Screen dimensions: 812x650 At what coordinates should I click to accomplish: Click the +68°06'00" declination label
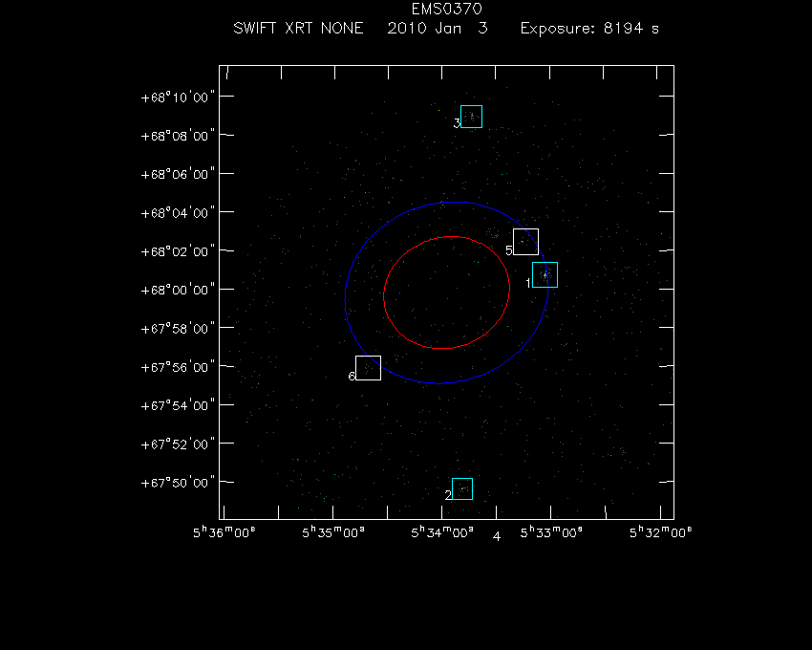click(178, 174)
